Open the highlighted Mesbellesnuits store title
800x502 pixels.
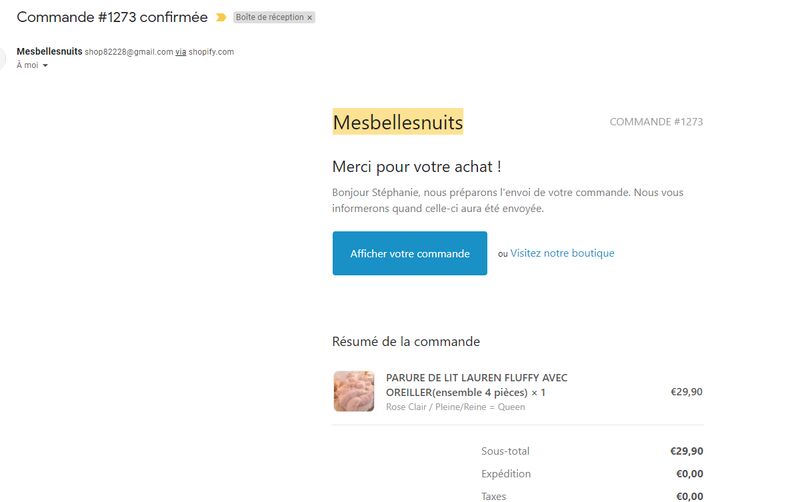point(397,122)
